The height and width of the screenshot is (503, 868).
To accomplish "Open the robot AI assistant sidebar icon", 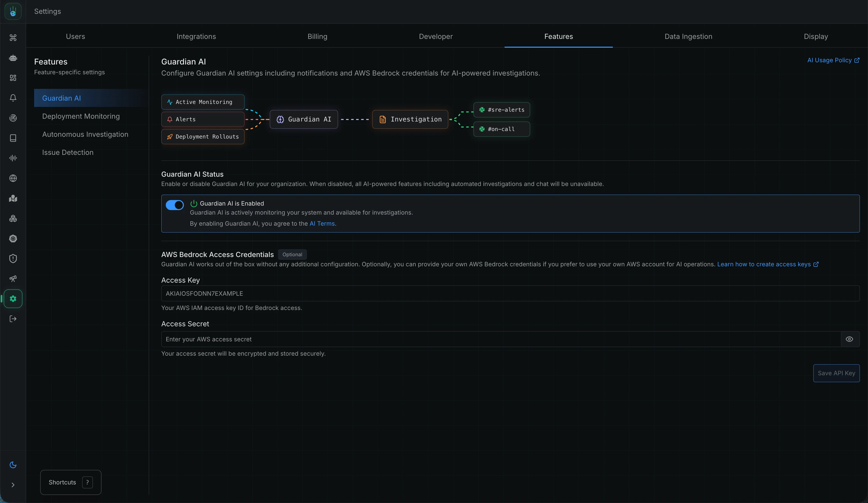I will (x=13, y=58).
